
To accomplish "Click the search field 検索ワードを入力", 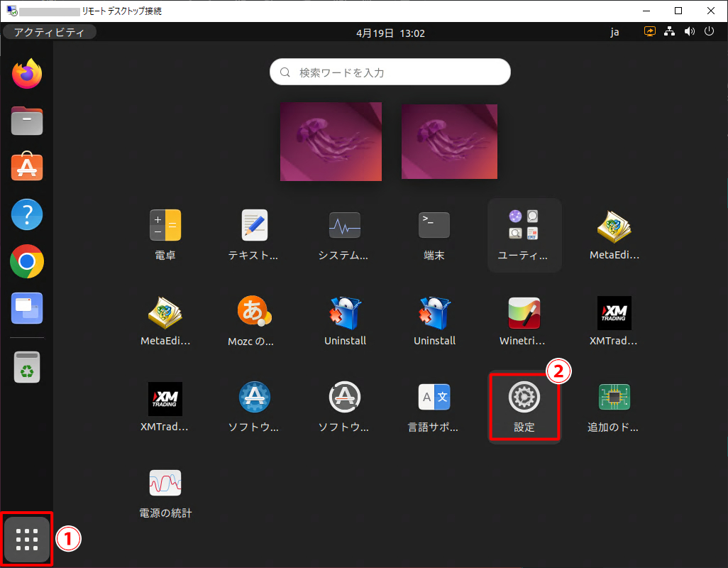I will pyautogui.click(x=390, y=72).
